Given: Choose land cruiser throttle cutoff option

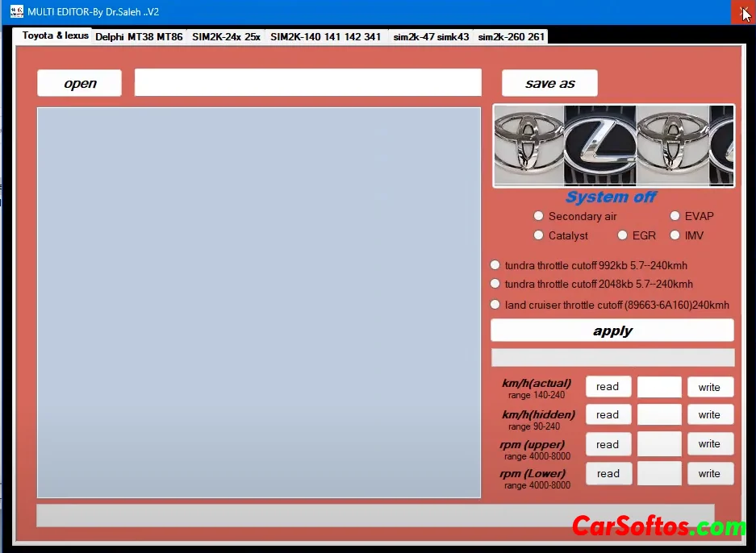Looking at the screenshot, I should click(495, 305).
